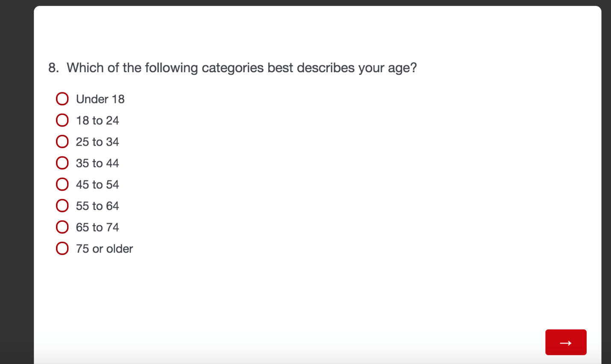The image size is (611, 364).
Task: Mark the '45 to 54' radio button
Action: tap(62, 185)
